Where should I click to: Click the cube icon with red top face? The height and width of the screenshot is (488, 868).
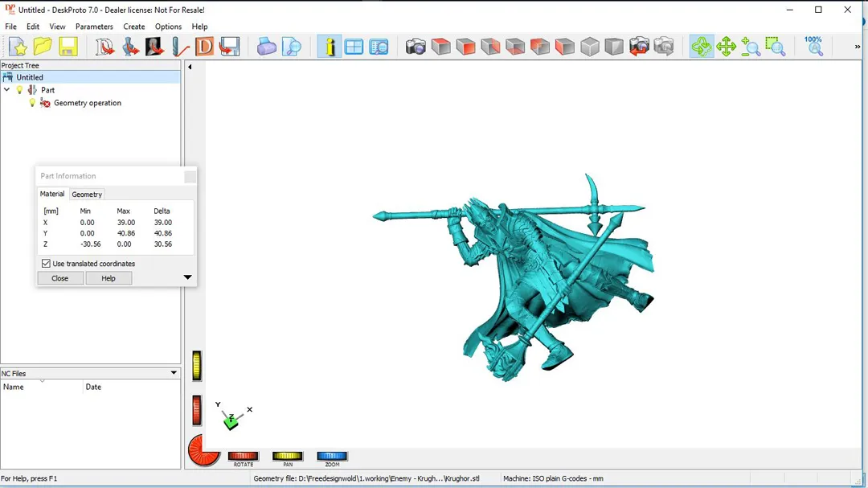(x=440, y=47)
